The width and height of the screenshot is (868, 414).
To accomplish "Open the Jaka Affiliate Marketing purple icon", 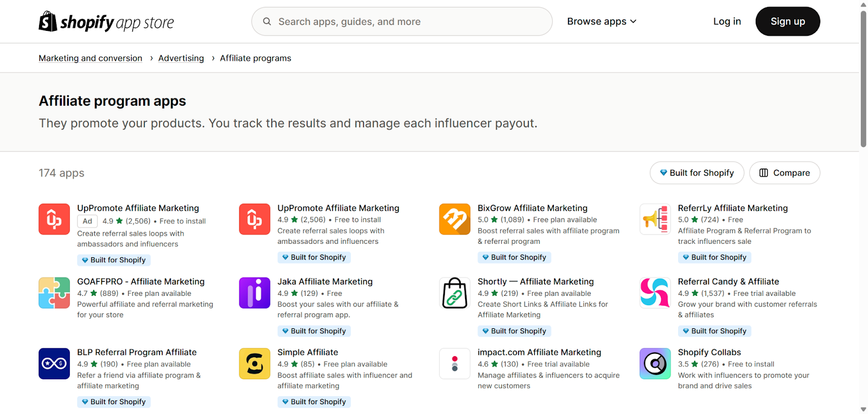I will [x=254, y=293].
